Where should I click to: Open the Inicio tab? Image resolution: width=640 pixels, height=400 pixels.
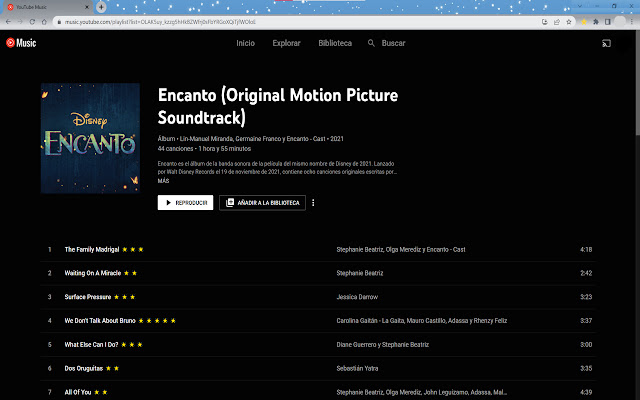245,43
